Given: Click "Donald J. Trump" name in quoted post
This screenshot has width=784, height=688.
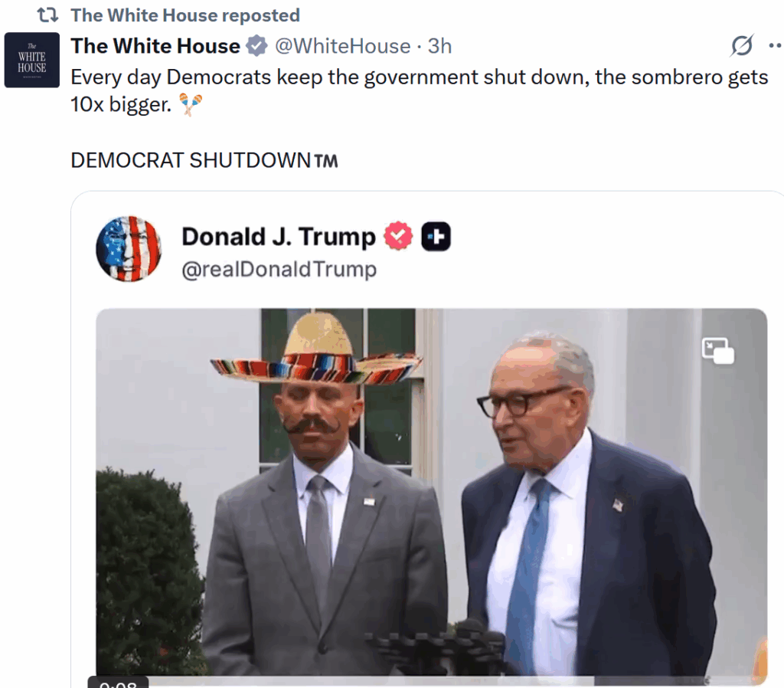Looking at the screenshot, I should [x=279, y=237].
